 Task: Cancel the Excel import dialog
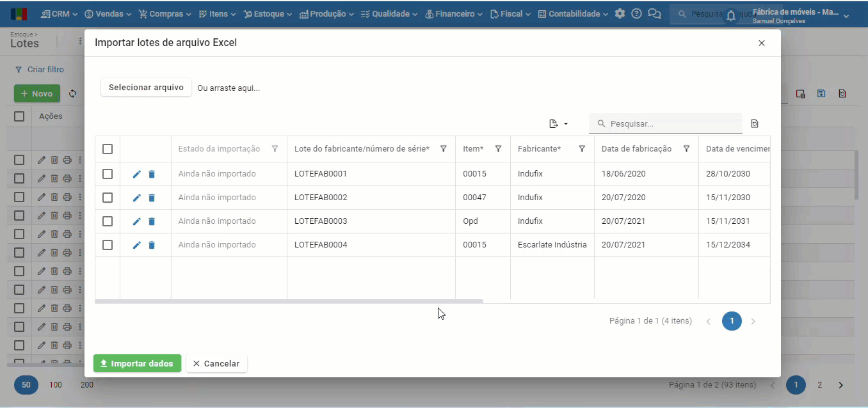216,363
